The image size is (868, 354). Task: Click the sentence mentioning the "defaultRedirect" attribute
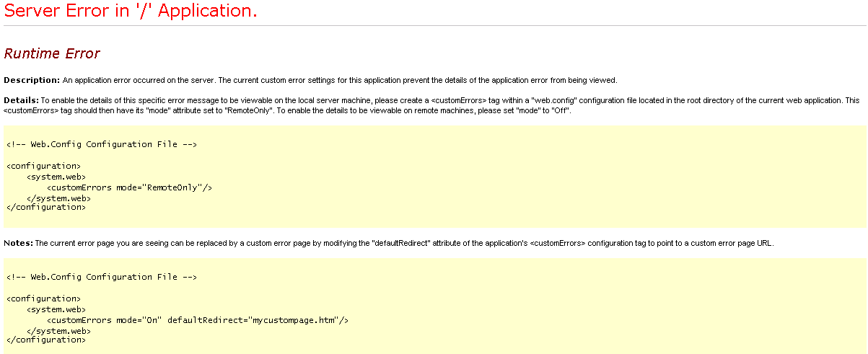point(404,244)
